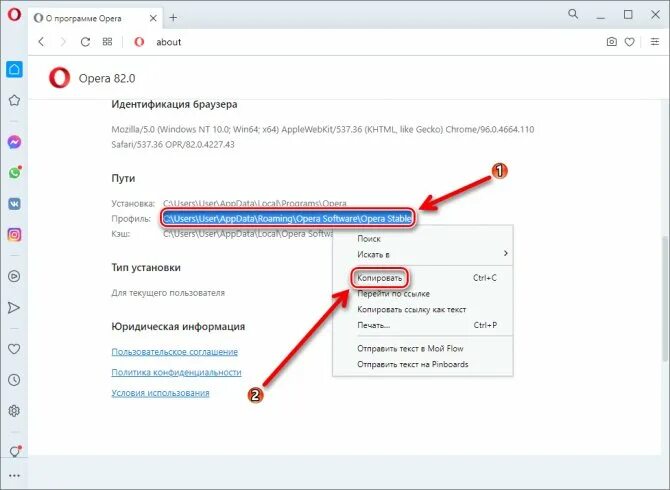Open sidebar setup three-dots menu
670x490 pixels.
[x=14, y=475]
